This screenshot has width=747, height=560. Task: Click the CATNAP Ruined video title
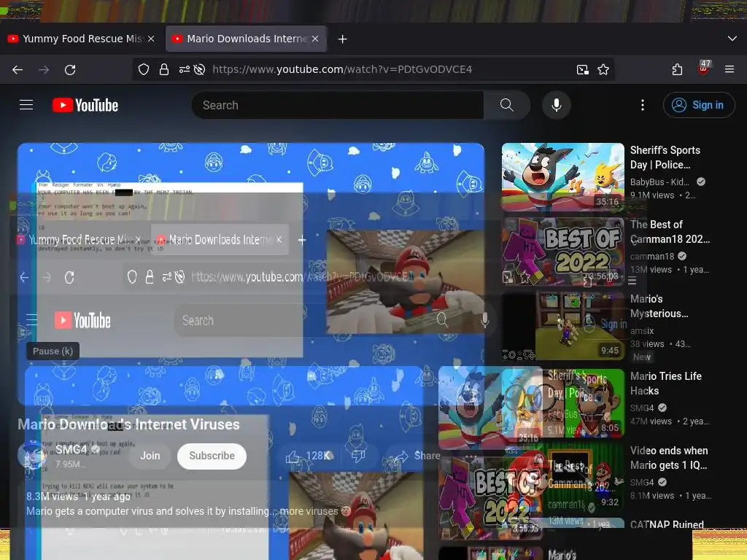tap(667, 524)
